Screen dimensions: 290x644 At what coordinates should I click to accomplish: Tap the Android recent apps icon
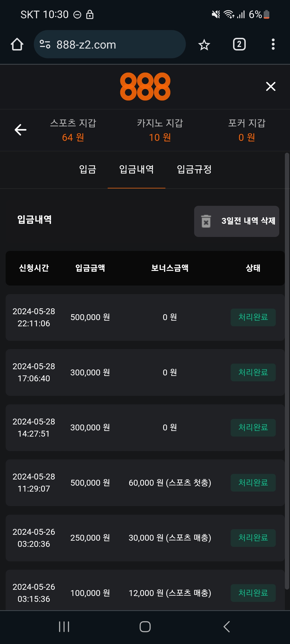pyautogui.click(x=64, y=627)
